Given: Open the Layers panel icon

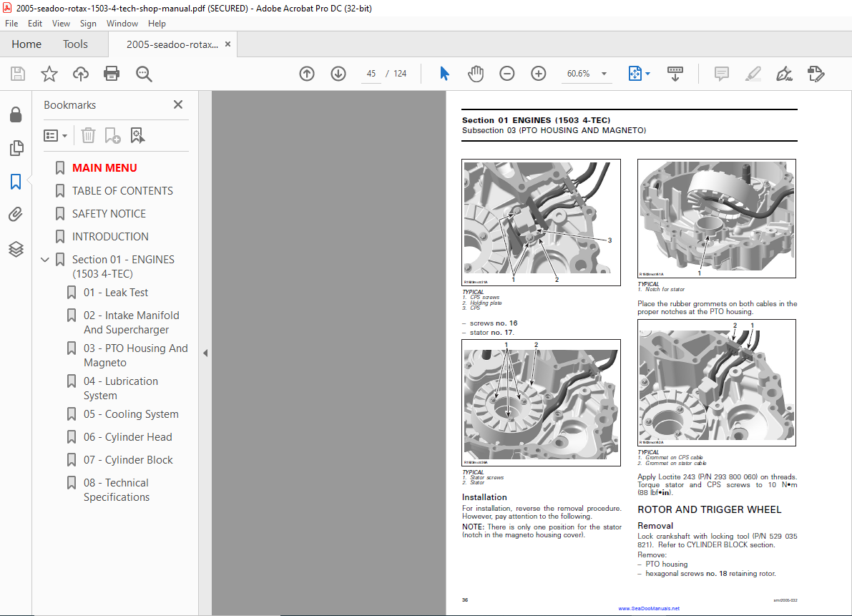Looking at the screenshot, I should (16, 249).
